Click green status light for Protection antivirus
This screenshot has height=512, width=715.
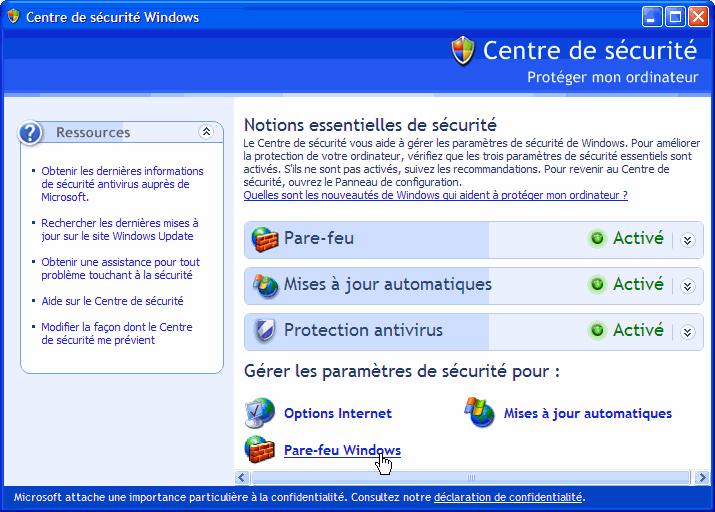pyautogui.click(x=597, y=330)
